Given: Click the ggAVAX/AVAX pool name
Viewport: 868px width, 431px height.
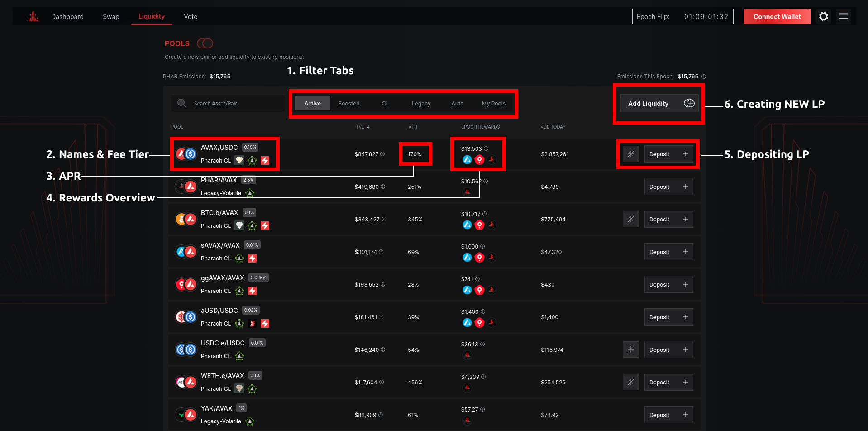Looking at the screenshot, I should 222,278.
